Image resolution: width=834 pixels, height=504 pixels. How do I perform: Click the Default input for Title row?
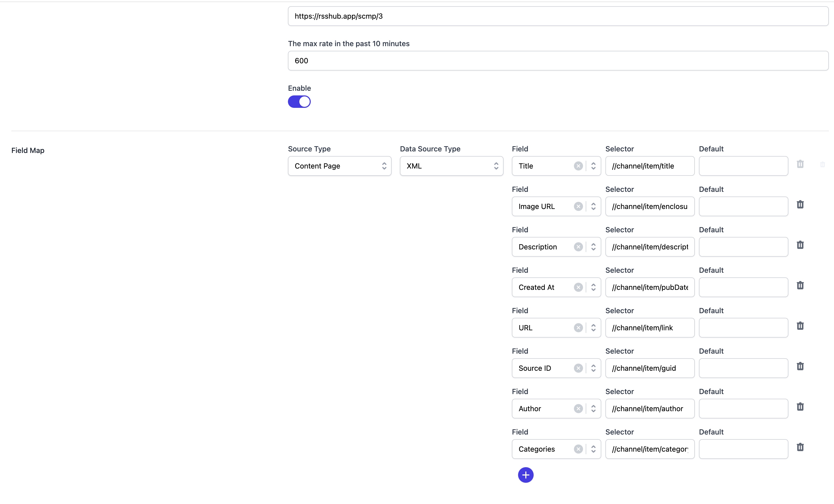click(x=743, y=166)
